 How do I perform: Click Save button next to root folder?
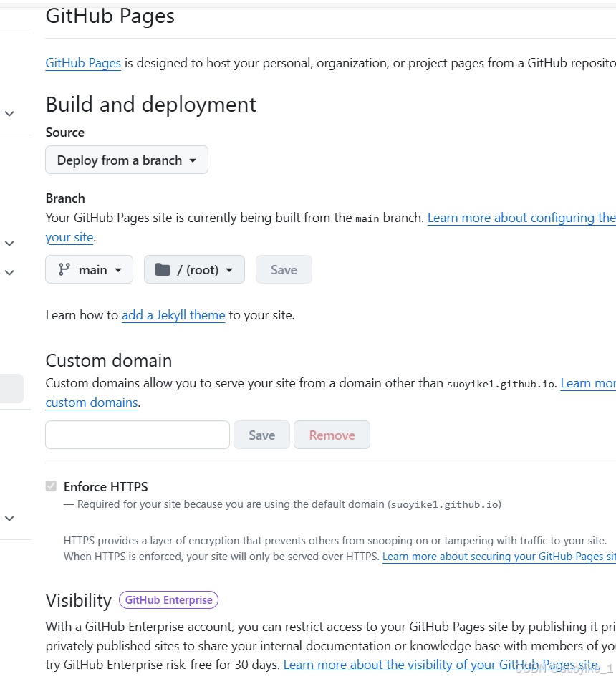pos(284,269)
